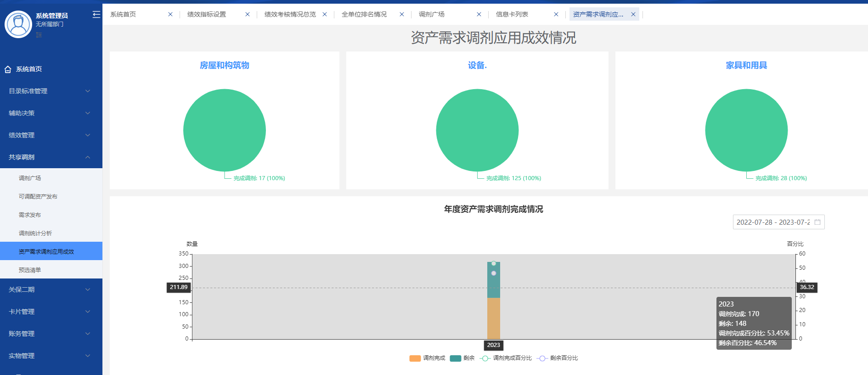
Task: Click the 家具和用具 card title
Action: [746, 65]
